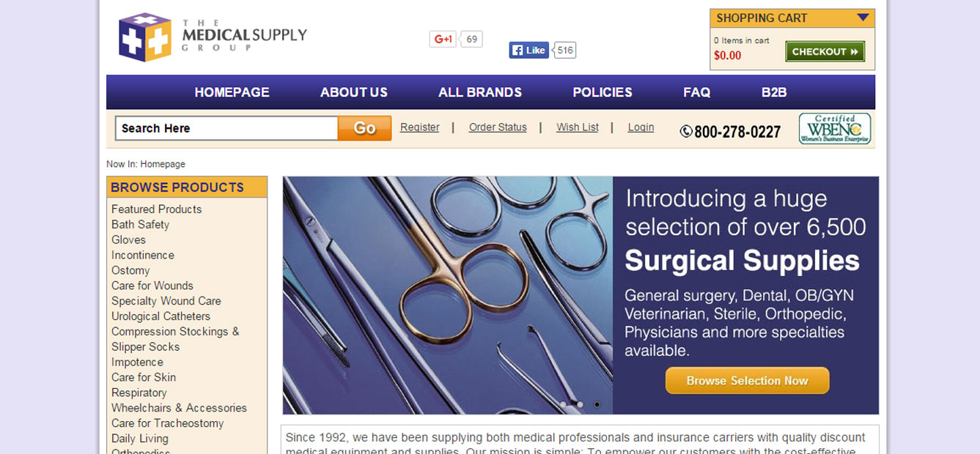Click Browse Selection Now banner button
980x454 pixels.
click(x=747, y=381)
